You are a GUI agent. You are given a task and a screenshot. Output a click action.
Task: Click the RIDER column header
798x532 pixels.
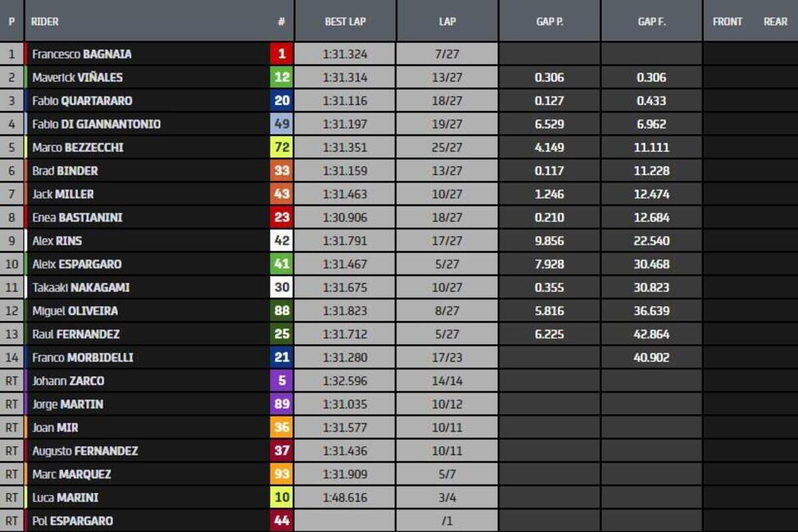click(45, 21)
